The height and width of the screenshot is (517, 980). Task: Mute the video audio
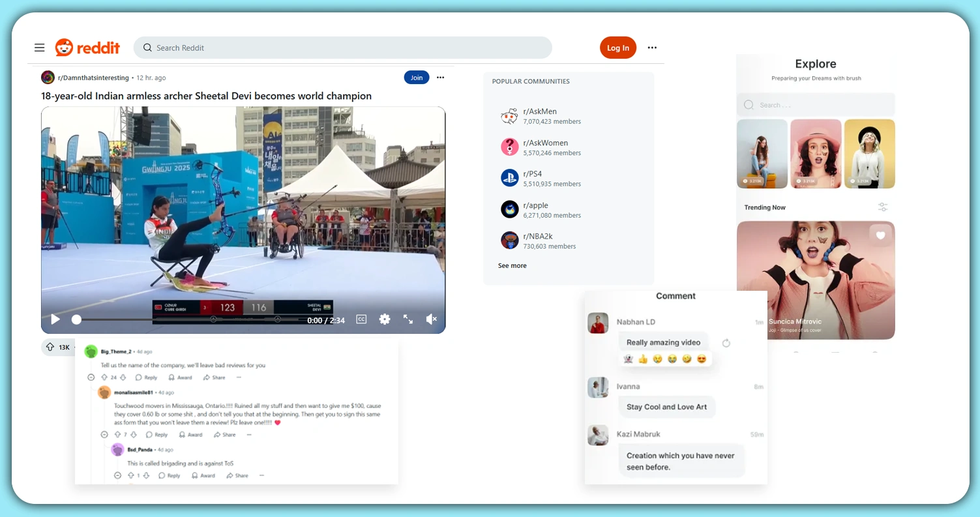pos(431,319)
